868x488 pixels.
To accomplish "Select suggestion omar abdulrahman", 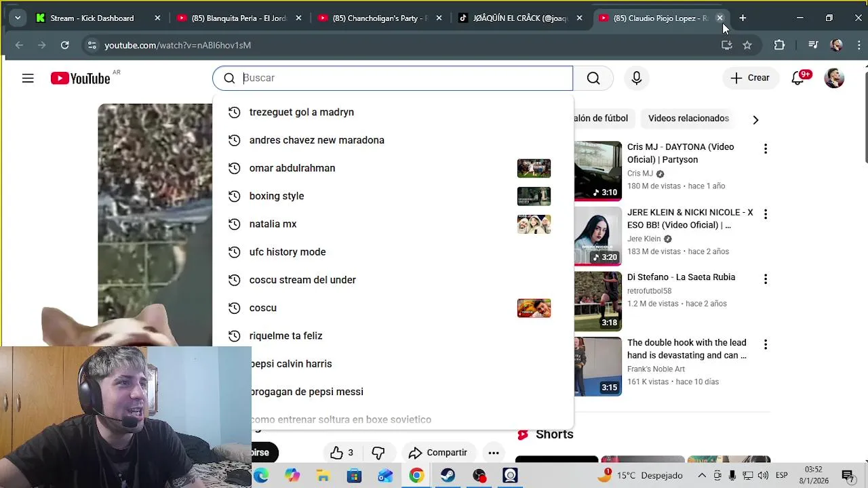I will point(393,168).
